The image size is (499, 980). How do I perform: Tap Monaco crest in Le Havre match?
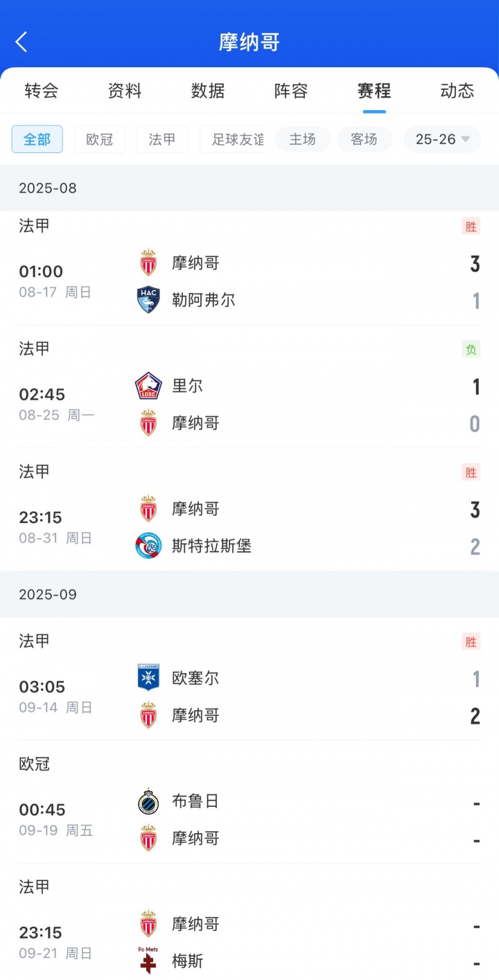click(148, 263)
